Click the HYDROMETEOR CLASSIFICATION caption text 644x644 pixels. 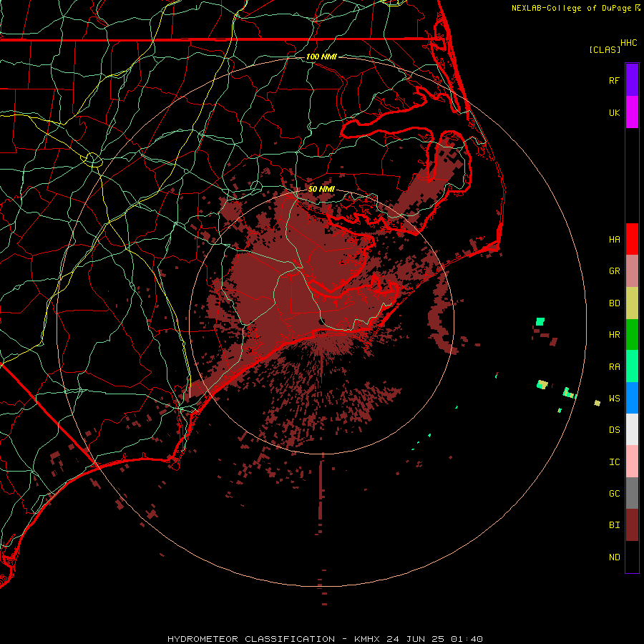pyautogui.click(x=251, y=639)
